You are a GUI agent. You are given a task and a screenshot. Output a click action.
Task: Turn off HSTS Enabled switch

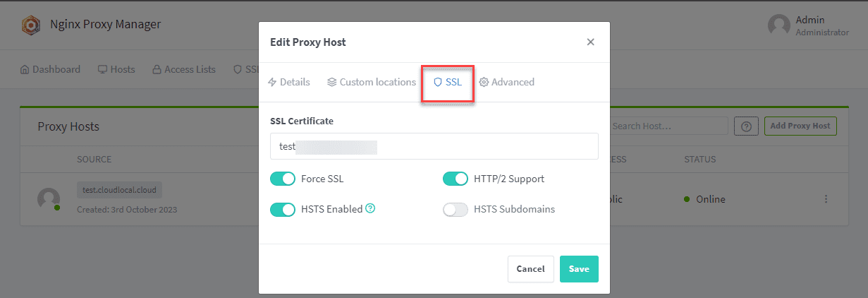pos(283,210)
